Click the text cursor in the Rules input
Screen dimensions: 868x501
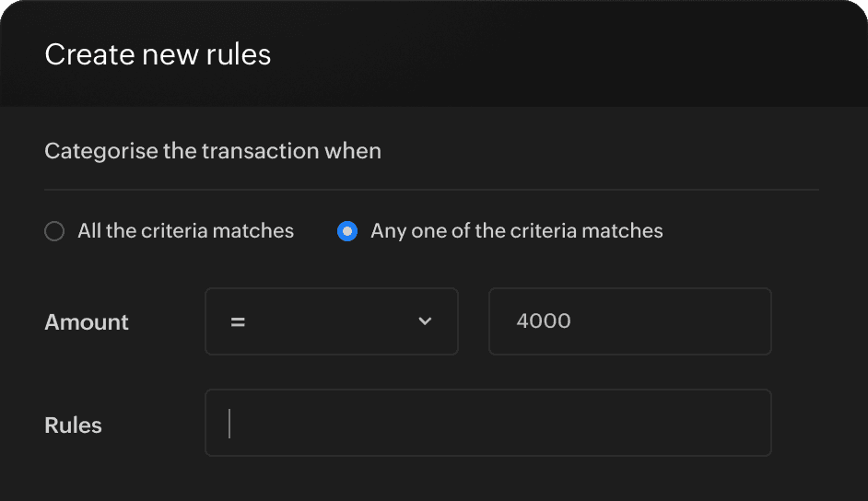229,424
